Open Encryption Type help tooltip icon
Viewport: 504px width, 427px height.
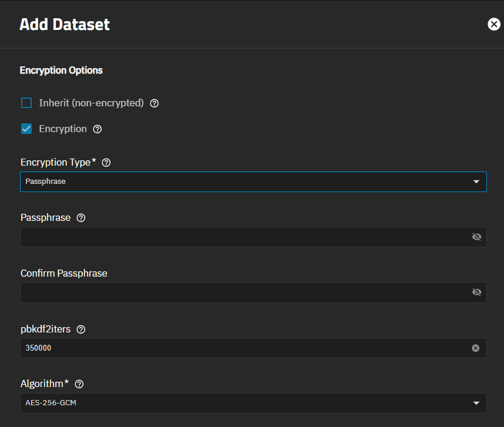[106, 163]
